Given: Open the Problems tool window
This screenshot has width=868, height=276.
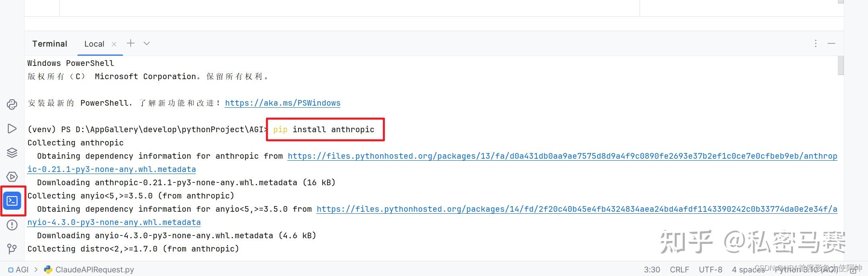Looking at the screenshot, I should (12, 225).
